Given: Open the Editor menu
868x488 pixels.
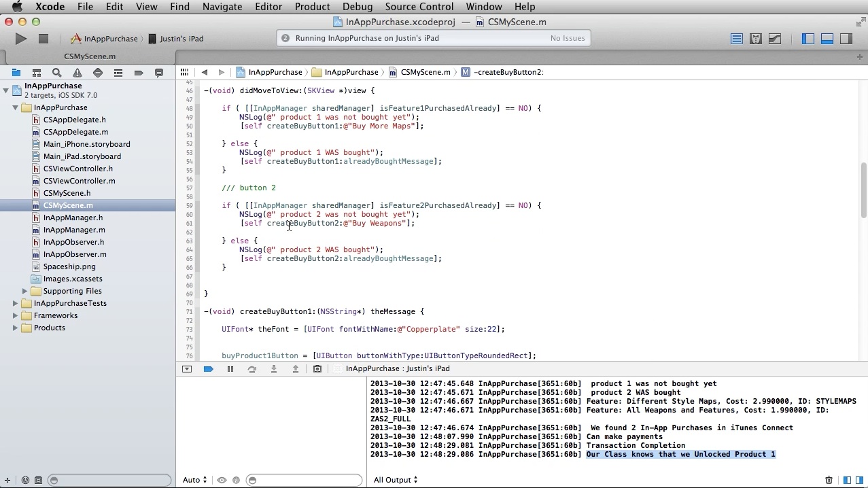Looking at the screenshot, I should pyautogui.click(x=268, y=7).
